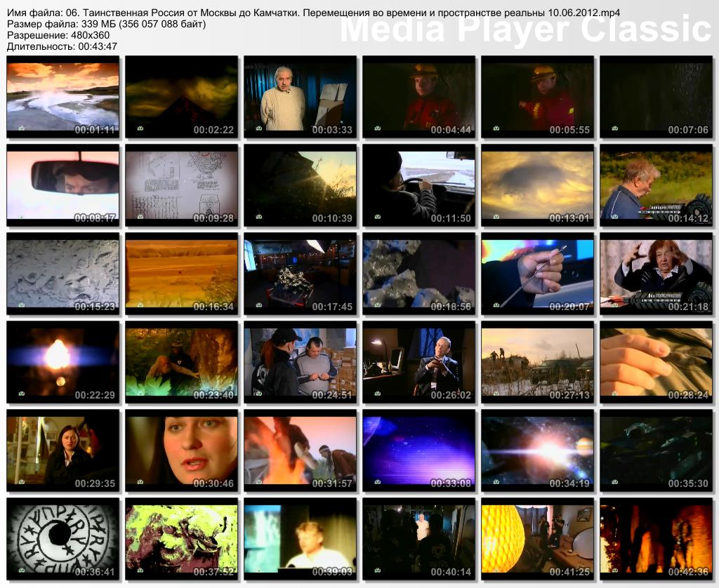This screenshot has height=588, width=719.
Task: Click the rune circle thumbnail at 00:36:41
Action: point(62,540)
